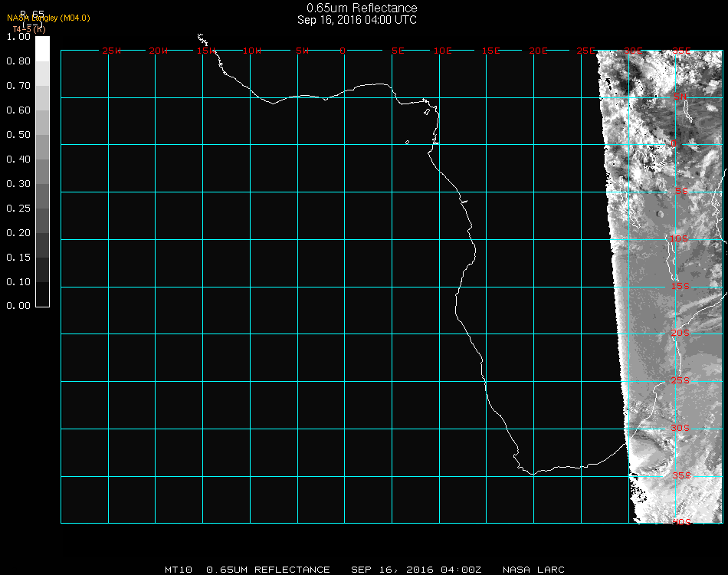Click the 0.65UM REFLECTANCE footer caption
Viewport: 728px width, 575px height.
click(x=268, y=570)
